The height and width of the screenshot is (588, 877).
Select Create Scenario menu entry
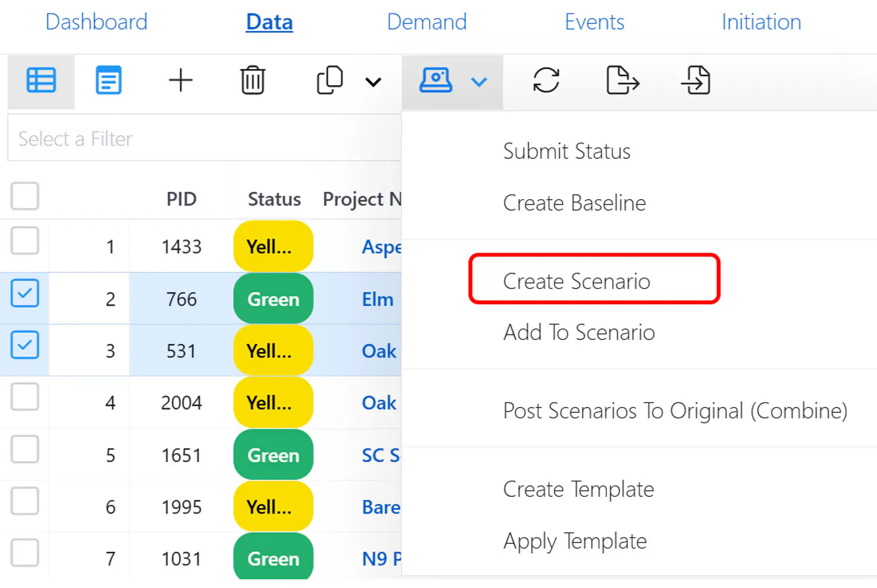tap(576, 281)
